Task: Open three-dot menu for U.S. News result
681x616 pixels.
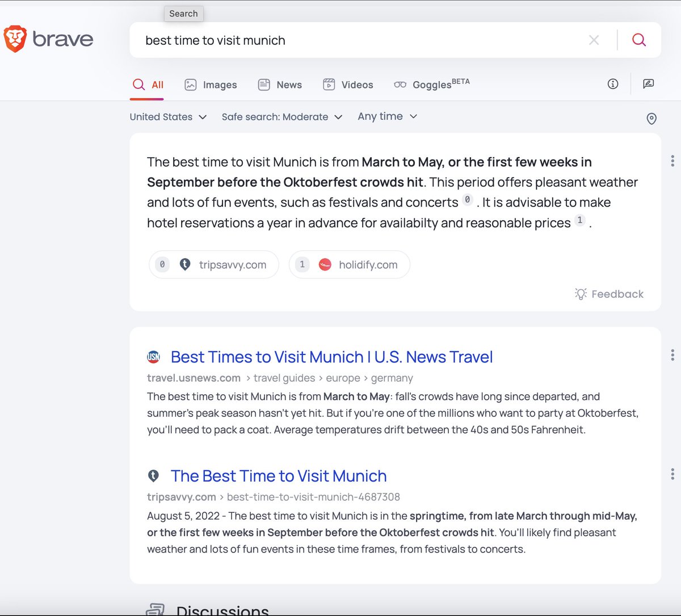Action: [672, 355]
